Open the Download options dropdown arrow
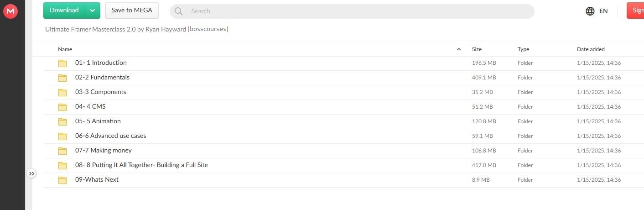This screenshot has height=210, width=644. (93, 10)
